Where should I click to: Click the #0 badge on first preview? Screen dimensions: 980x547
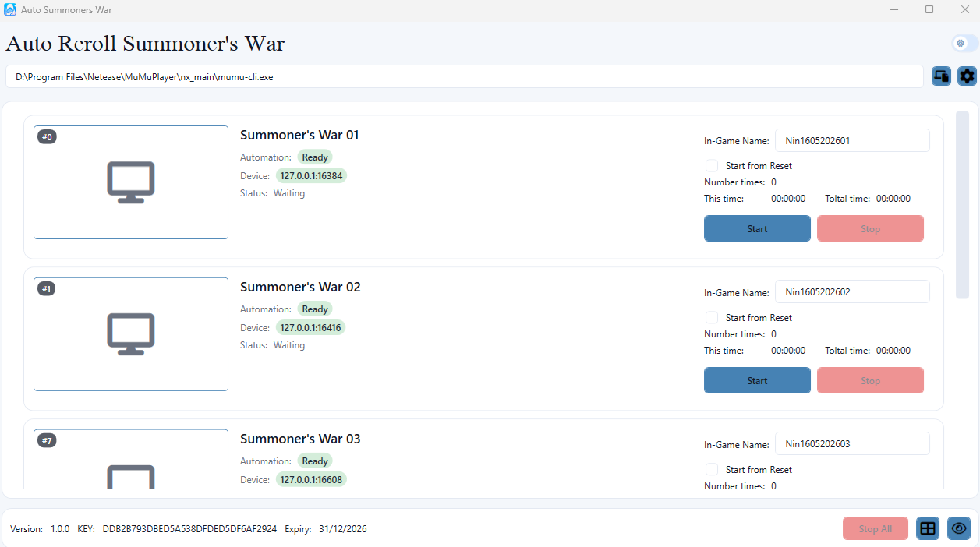point(47,137)
